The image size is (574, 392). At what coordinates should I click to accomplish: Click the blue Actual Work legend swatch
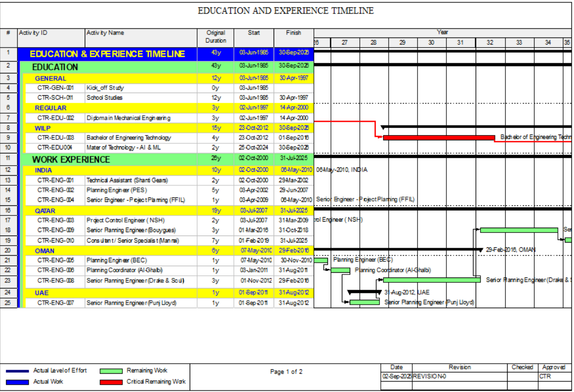tap(18, 382)
